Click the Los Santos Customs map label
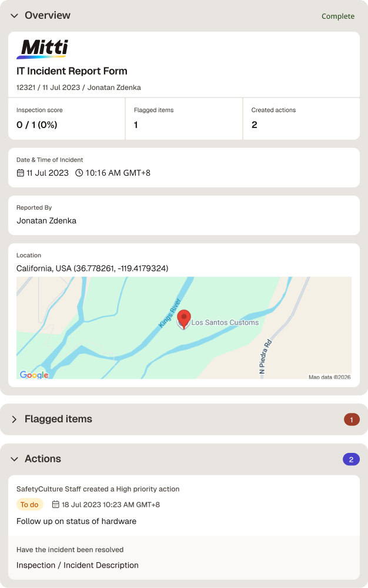 (225, 322)
